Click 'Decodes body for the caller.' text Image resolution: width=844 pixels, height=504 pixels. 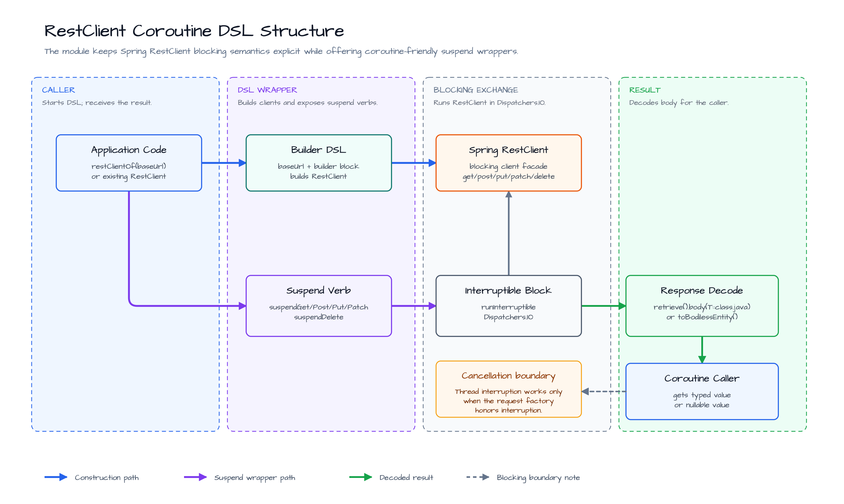(679, 103)
